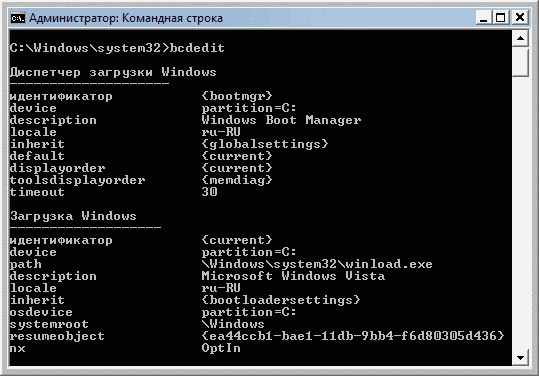Click the scrollbar up arrow
The width and height of the screenshot is (539, 376).
[x=520, y=38]
